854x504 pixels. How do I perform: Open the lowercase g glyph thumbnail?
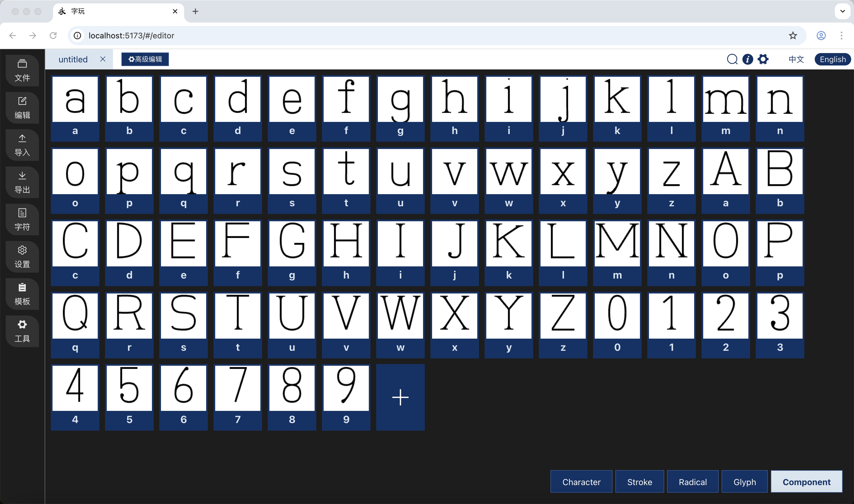[400, 99]
